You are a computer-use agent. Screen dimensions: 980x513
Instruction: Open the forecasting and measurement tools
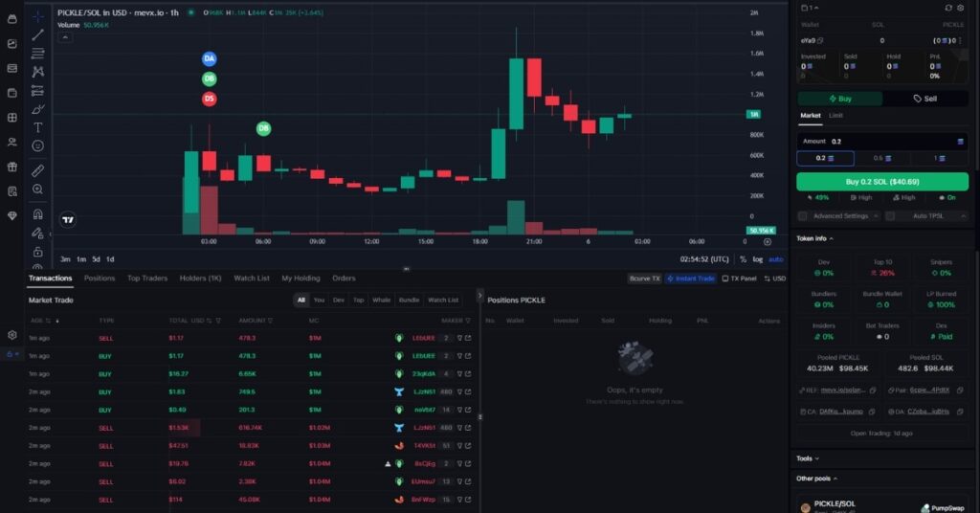37,91
